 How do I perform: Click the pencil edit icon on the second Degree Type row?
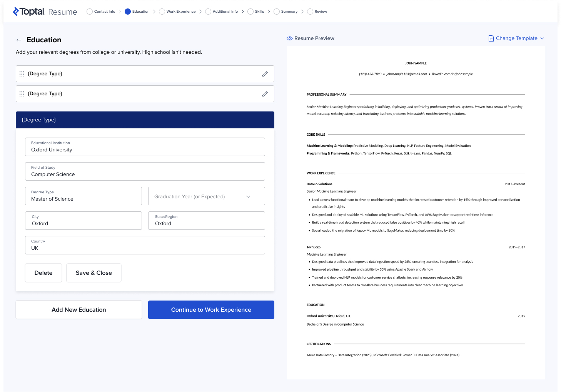coord(265,94)
